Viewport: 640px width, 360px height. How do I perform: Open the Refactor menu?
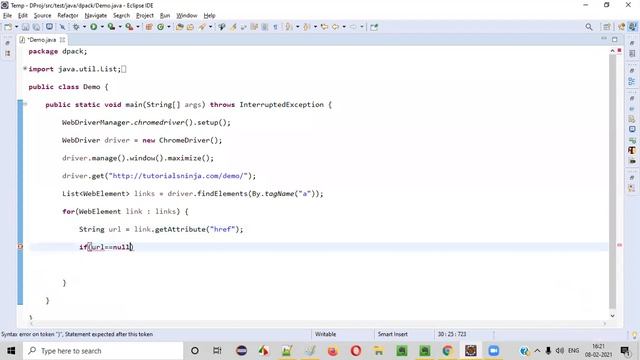coord(68,16)
